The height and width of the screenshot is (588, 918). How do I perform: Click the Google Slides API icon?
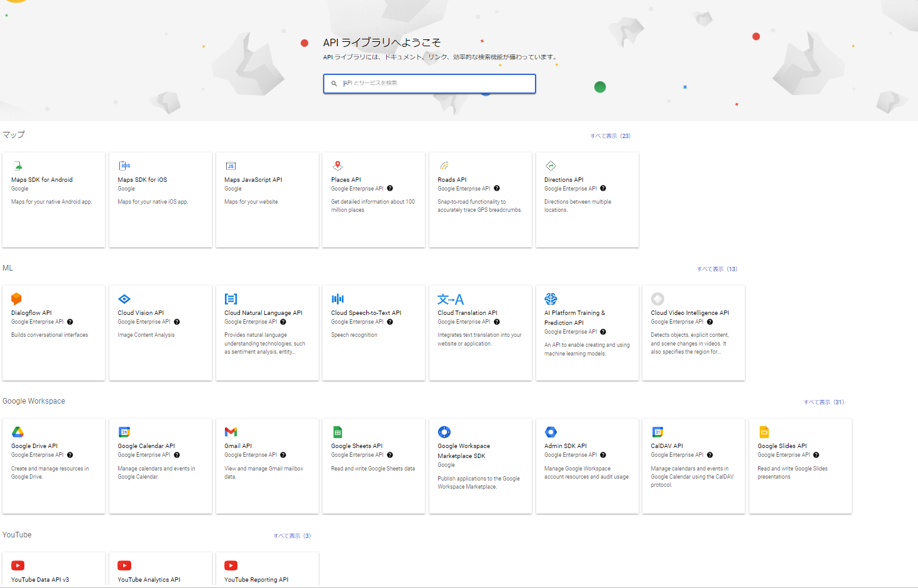point(764,432)
